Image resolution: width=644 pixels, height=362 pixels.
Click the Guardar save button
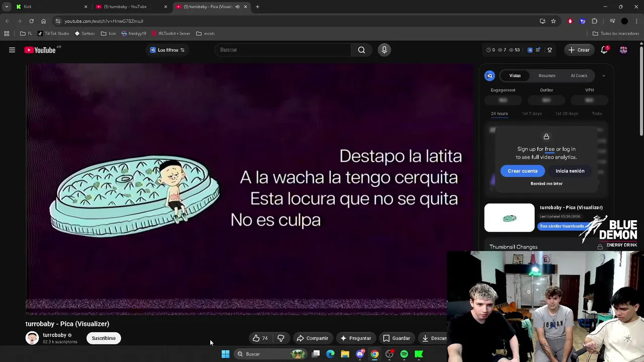pos(396,338)
